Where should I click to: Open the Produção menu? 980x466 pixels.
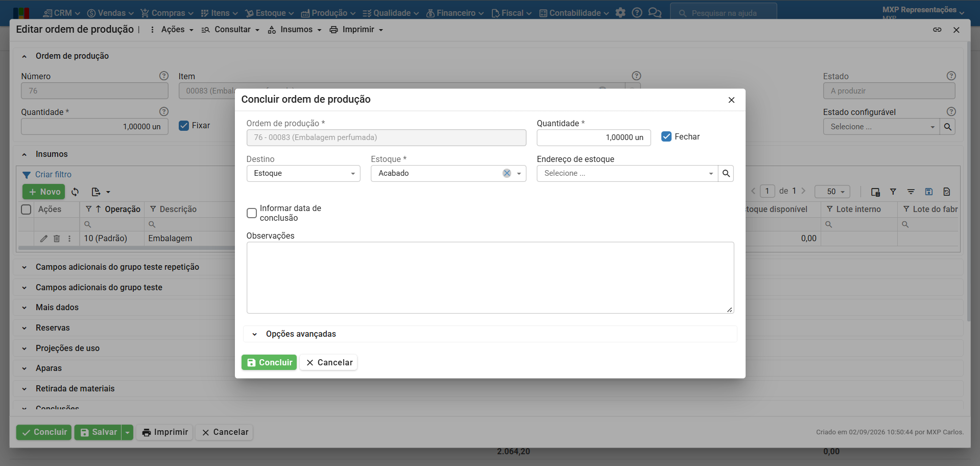click(328, 13)
